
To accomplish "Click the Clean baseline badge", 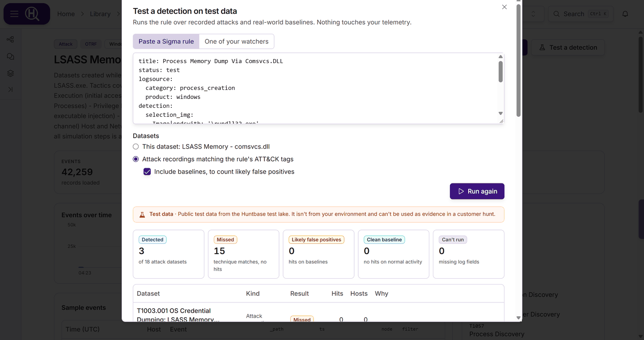I will pos(385,240).
